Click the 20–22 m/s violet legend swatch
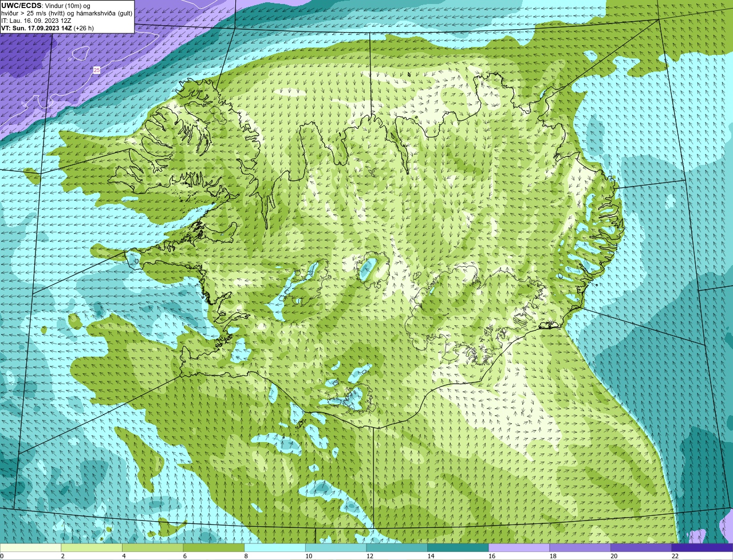The height and width of the screenshot is (560, 733). point(641,547)
